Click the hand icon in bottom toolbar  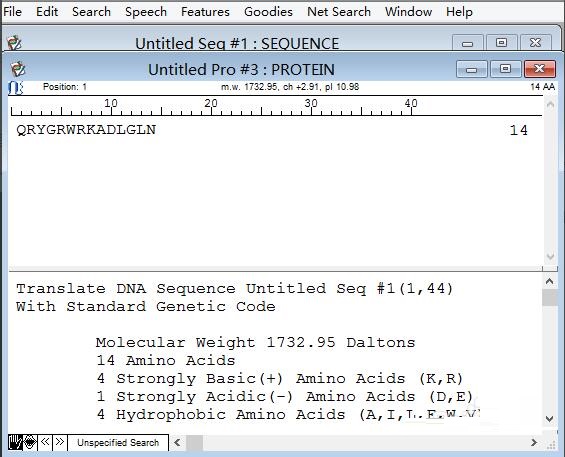15,442
